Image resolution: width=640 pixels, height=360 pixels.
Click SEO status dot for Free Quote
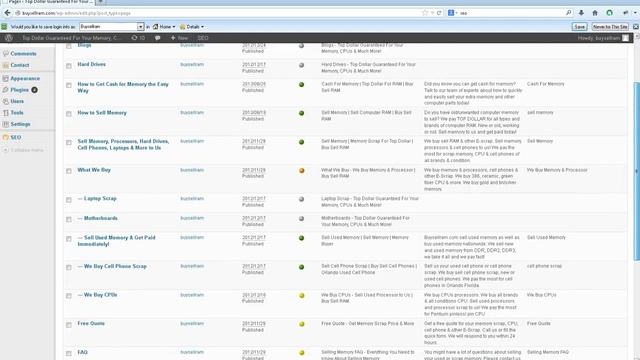tap(301, 324)
